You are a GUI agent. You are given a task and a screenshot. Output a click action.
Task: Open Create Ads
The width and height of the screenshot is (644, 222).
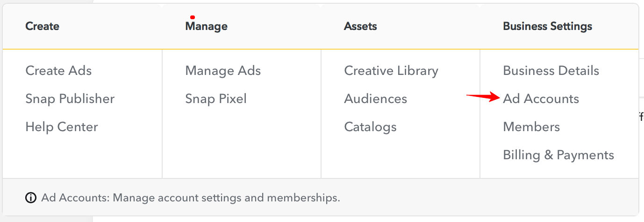tap(58, 71)
